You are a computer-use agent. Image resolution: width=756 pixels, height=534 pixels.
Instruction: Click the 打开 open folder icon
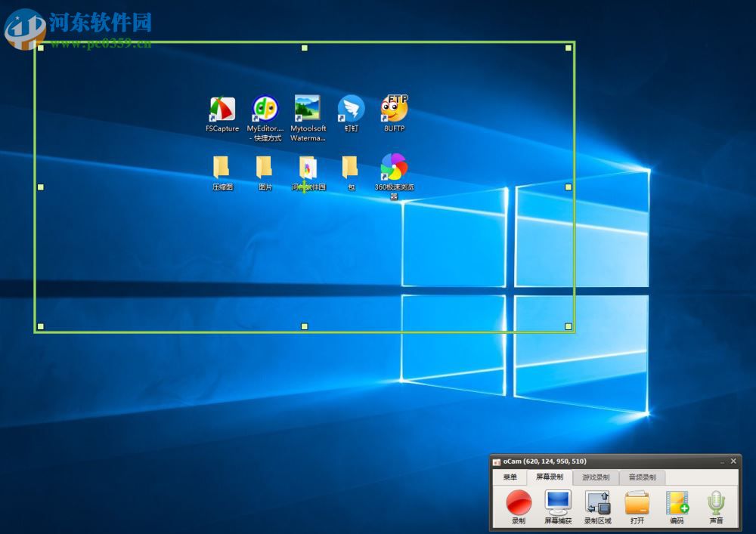pos(637,507)
